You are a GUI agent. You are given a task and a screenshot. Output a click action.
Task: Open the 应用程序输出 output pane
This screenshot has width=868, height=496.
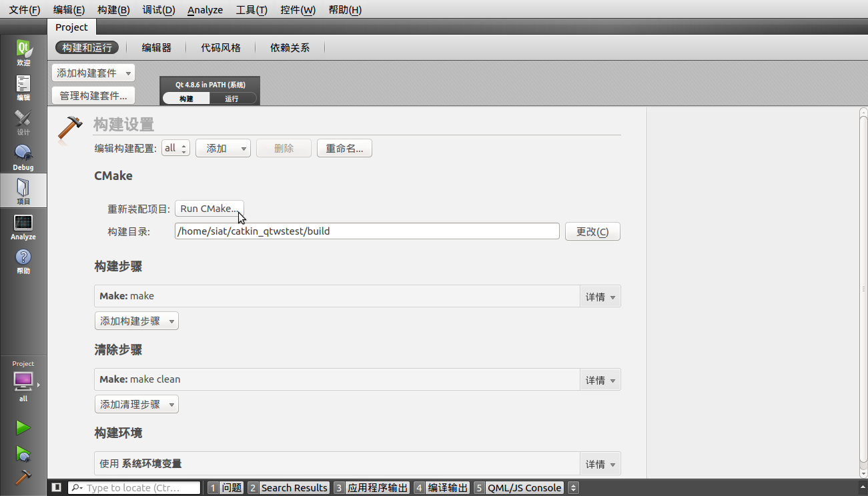(372, 487)
